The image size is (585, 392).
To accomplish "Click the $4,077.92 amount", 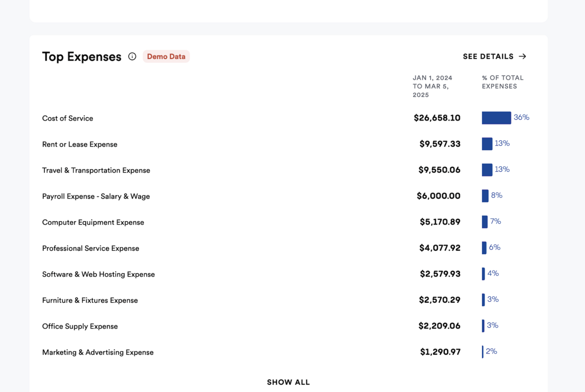I will tap(440, 248).
